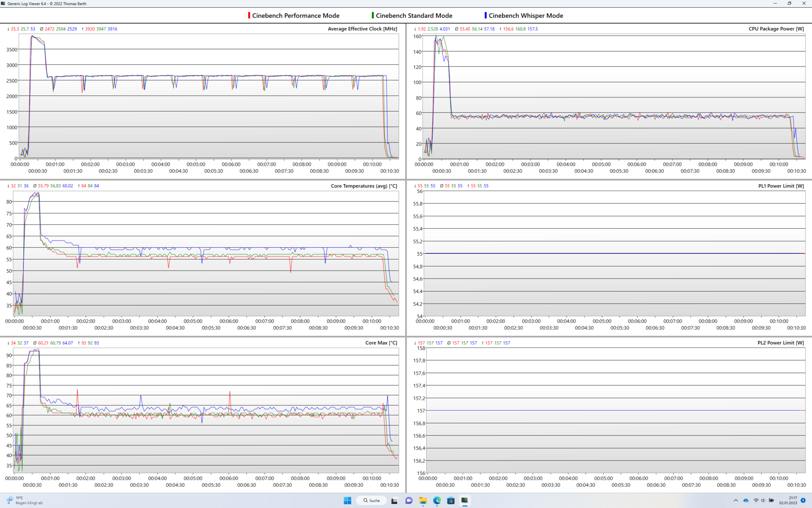This screenshot has width=812, height=508.
Task: Launch Microsoft Edge from the taskbar
Action: tap(437, 500)
